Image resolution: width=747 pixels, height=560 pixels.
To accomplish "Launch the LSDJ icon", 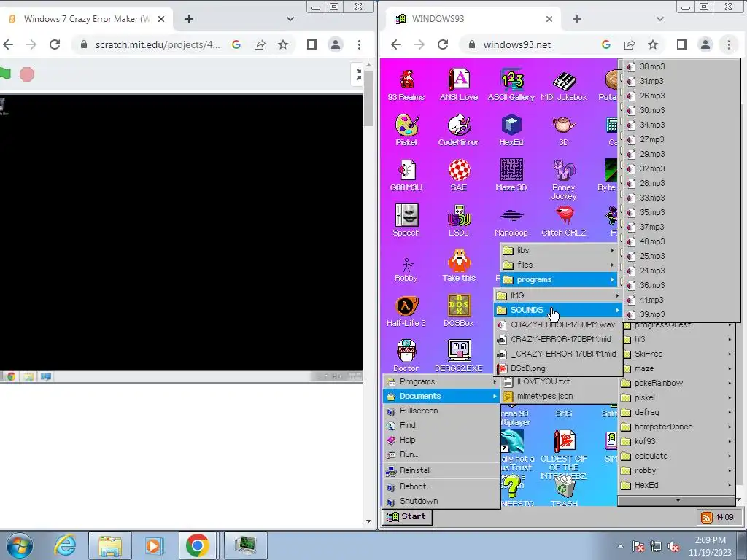I will pyautogui.click(x=459, y=220).
